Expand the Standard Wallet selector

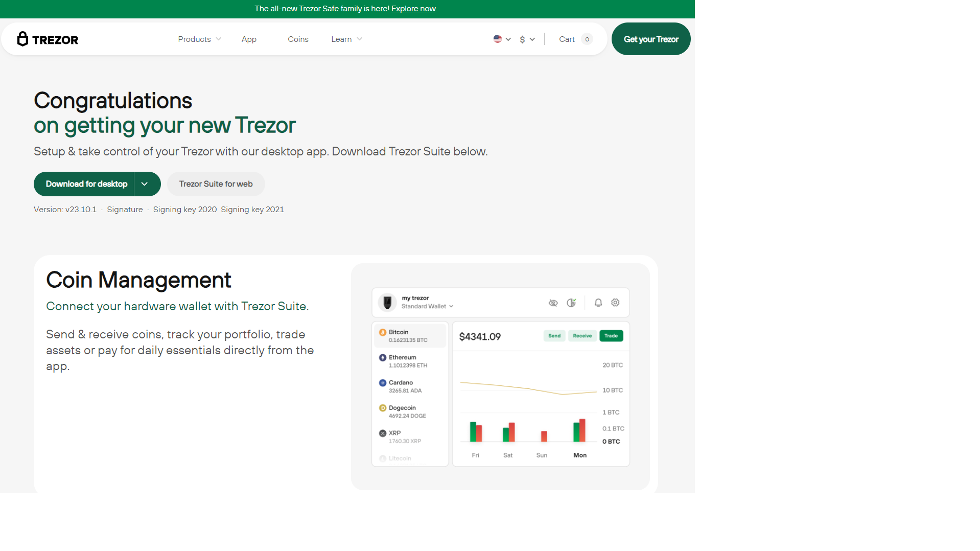pos(427,306)
